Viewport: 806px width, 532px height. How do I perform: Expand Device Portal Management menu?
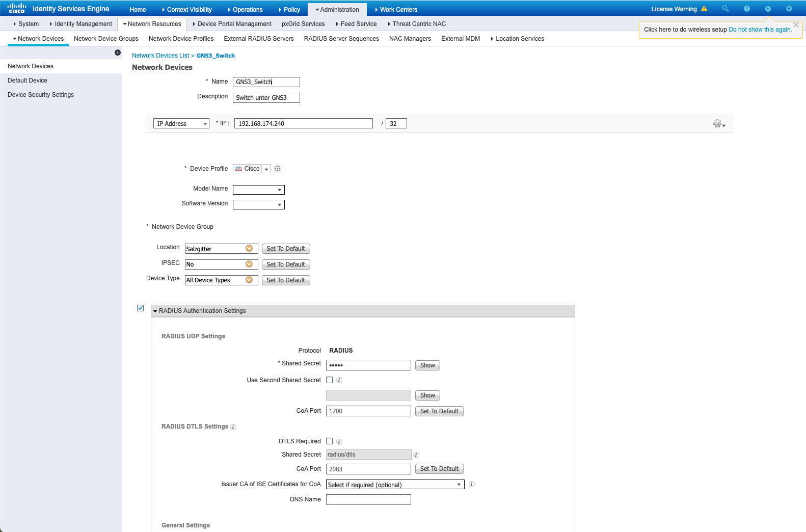[232, 24]
